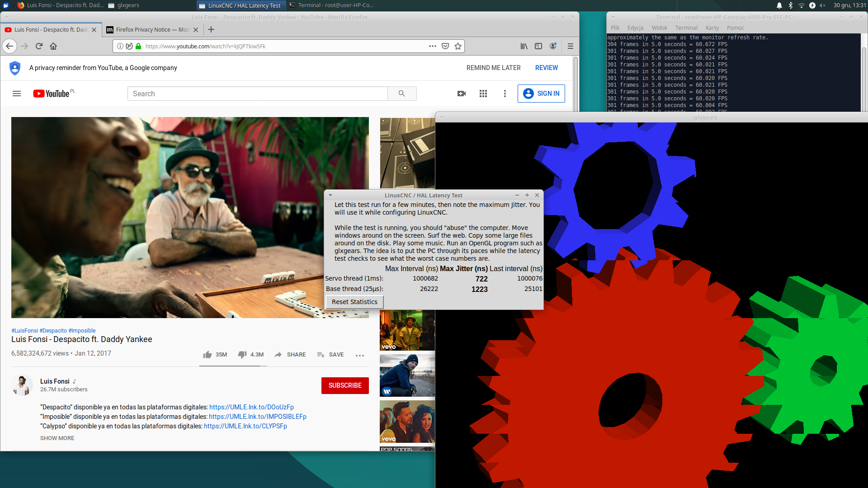Viewport: 868px width, 488px height.
Task: Switch to Firefox Privacy Notice tab
Action: coord(152,29)
